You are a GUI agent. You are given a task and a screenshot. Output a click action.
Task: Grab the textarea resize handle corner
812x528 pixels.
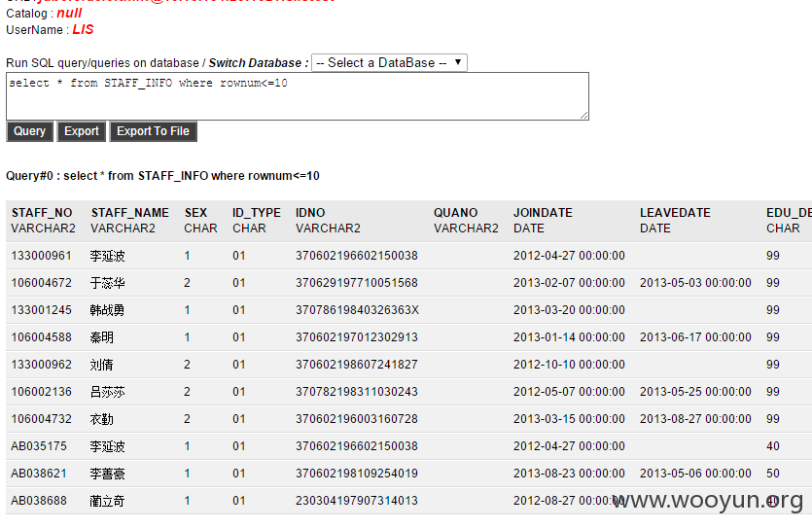click(584, 116)
